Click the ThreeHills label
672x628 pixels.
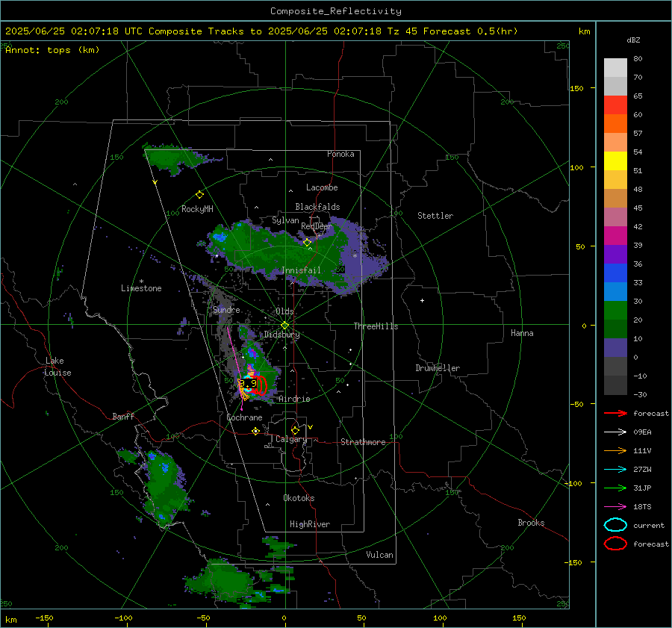coord(376,326)
